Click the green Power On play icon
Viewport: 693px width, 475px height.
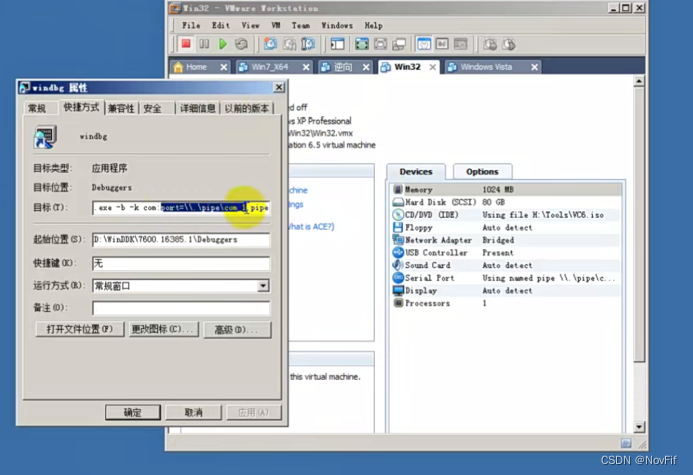tap(223, 44)
